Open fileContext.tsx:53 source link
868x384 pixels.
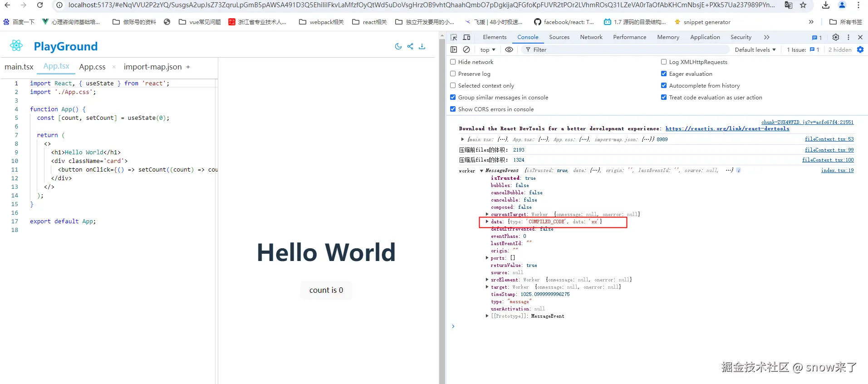(829, 139)
